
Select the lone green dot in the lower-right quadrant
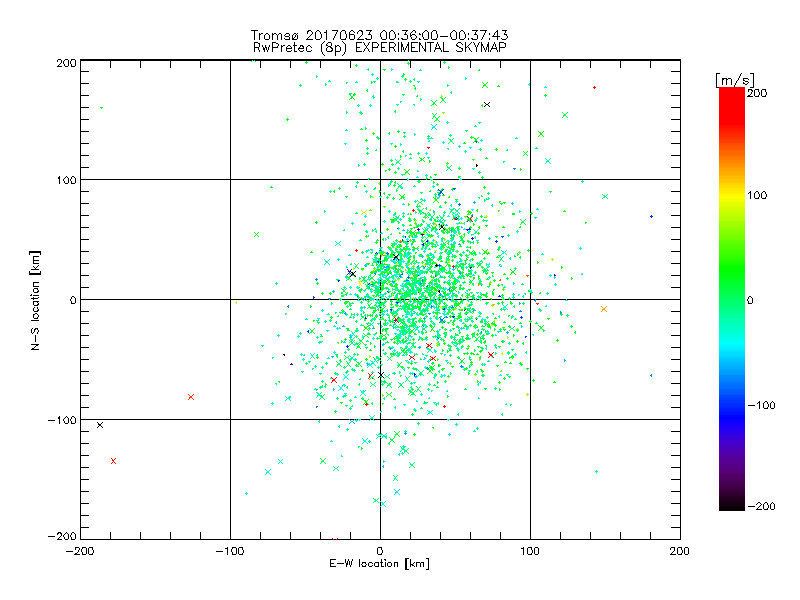[x=596, y=471]
